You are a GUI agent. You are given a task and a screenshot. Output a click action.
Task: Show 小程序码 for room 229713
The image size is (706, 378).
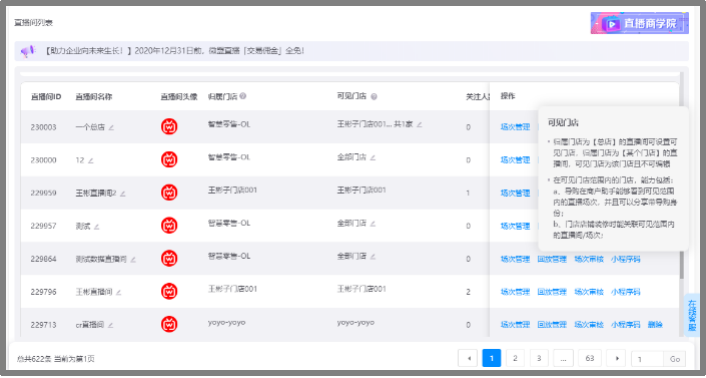pyautogui.click(x=625, y=324)
